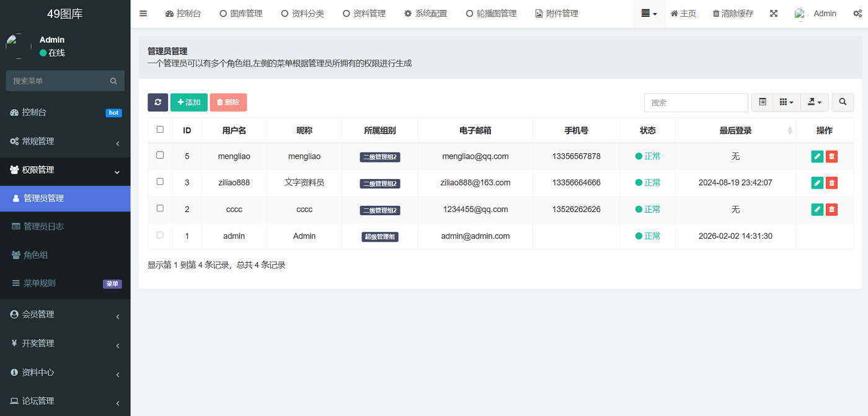Click the refresh table icon button
The height and width of the screenshot is (416, 868).
coord(157,102)
